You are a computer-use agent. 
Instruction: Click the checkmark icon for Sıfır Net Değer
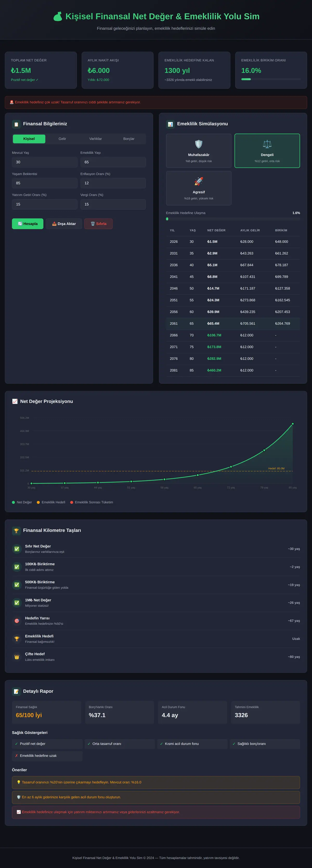(x=17, y=549)
